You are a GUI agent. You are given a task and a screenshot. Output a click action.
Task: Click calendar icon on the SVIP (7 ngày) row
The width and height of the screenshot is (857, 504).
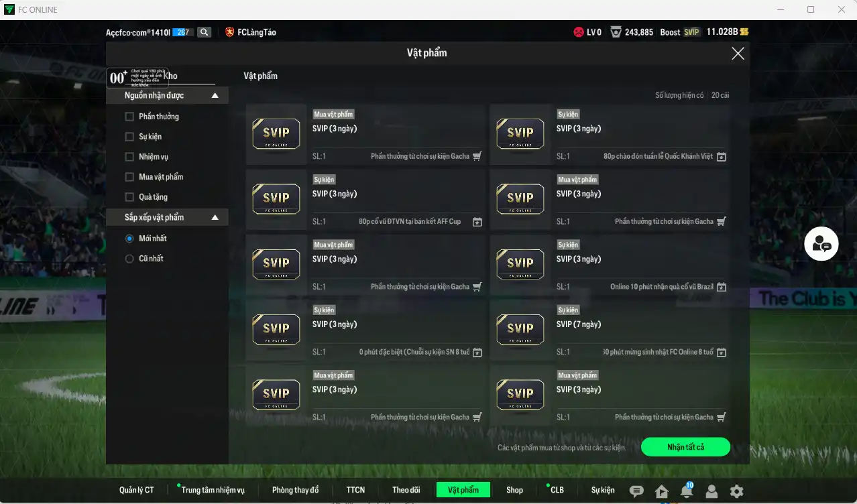(x=722, y=352)
